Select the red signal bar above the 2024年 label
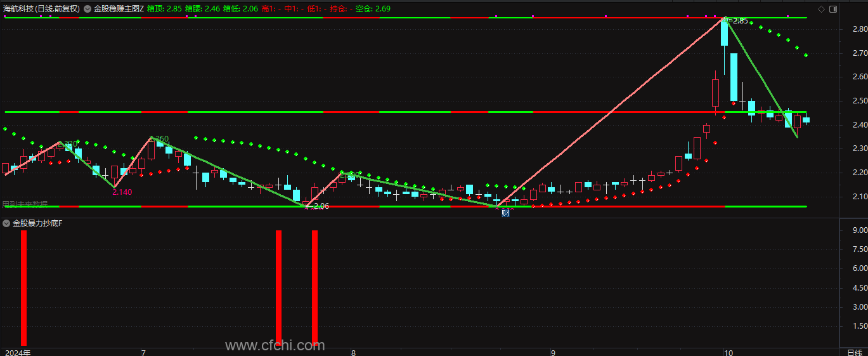 [x=24, y=287]
